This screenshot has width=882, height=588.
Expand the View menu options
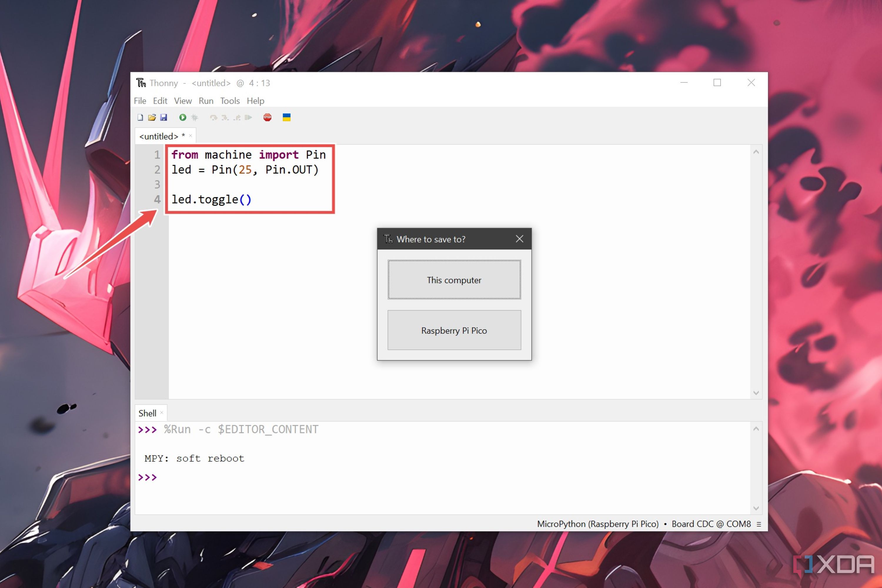pyautogui.click(x=183, y=101)
